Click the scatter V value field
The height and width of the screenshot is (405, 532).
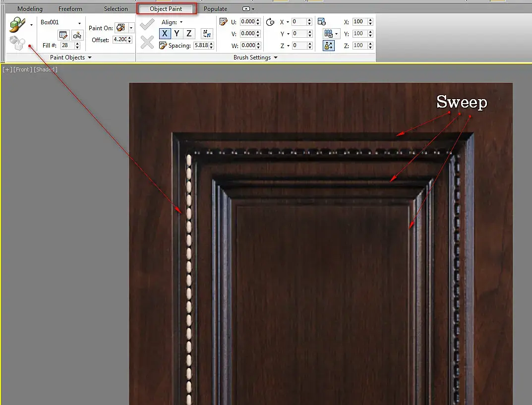point(248,34)
